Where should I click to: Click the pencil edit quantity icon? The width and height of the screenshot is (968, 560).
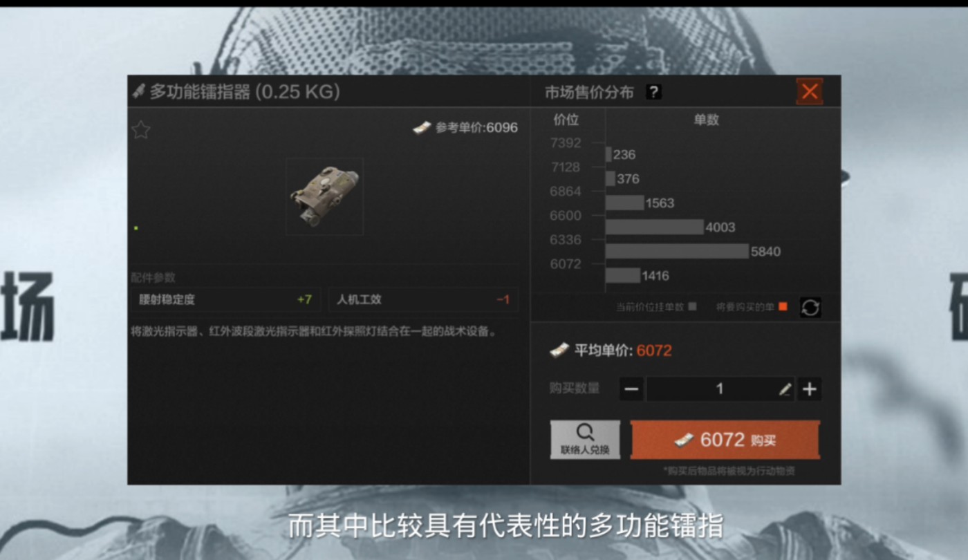[x=785, y=390]
